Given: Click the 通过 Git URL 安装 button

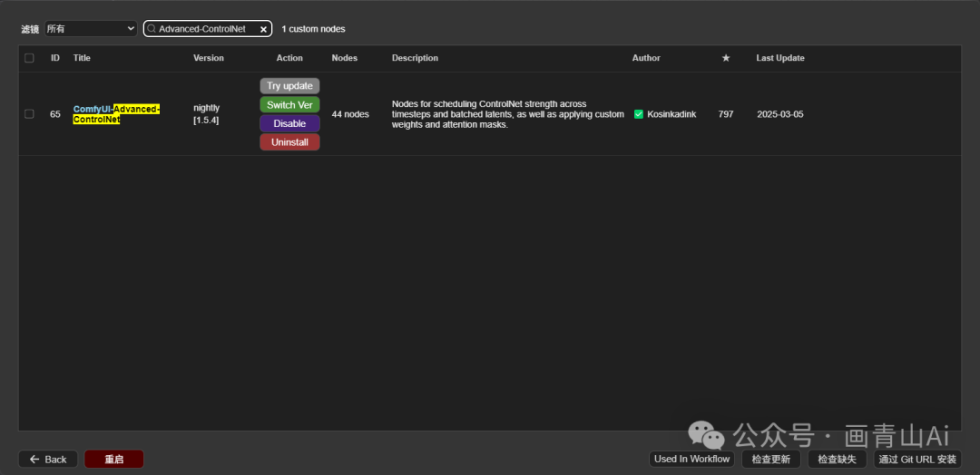Looking at the screenshot, I should pos(917,460).
